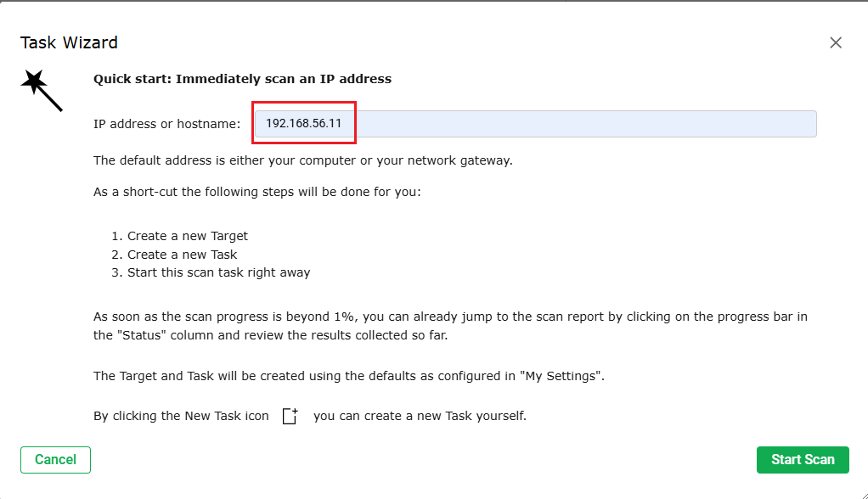Click the default address explanation text
The image size is (868, 499).
pyautogui.click(x=302, y=160)
